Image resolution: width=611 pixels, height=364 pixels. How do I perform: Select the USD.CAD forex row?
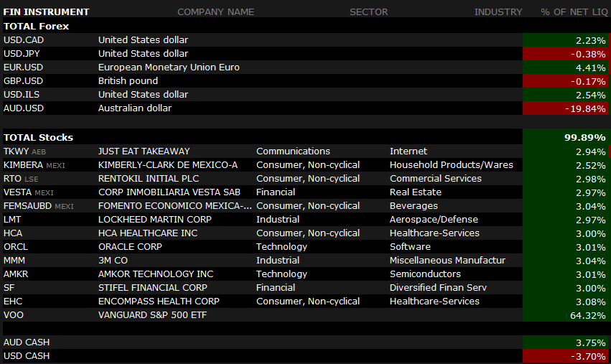tap(306, 40)
